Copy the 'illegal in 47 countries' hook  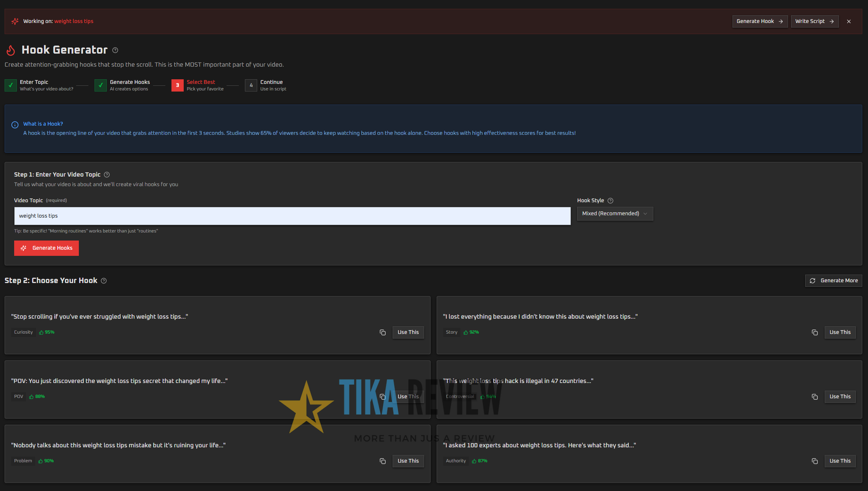pyautogui.click(x=814, y=397)
